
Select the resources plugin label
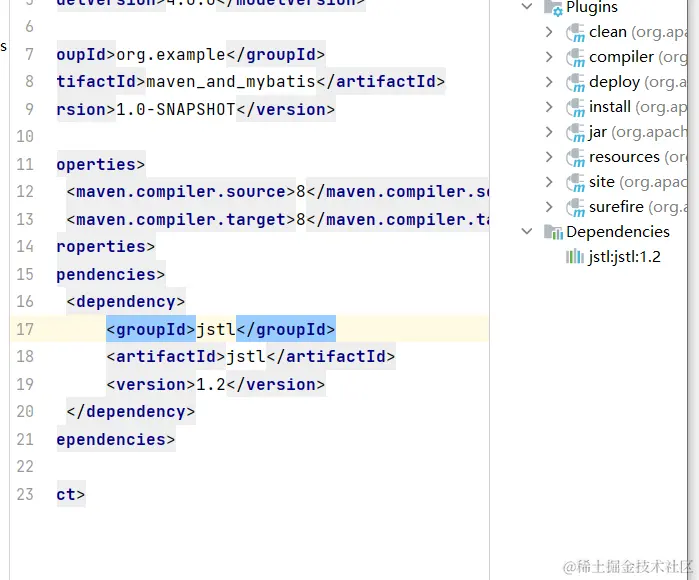pyautogui.click(x=624, y=157)
